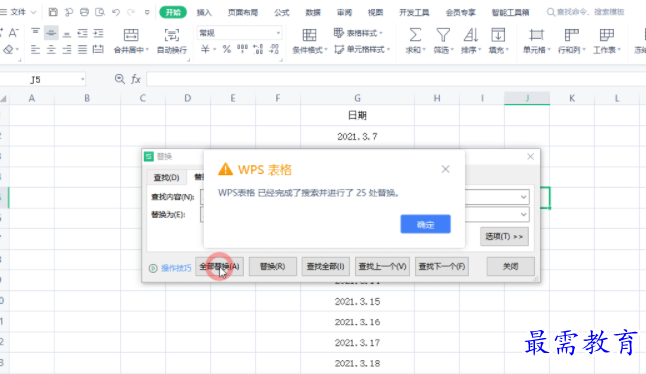This screenshot has width=646, height=374.
Task: Open Print Preview from quick access toolbar
Action: tap(100, 12)
